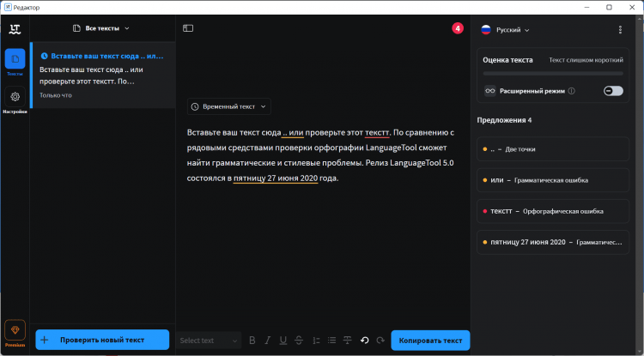Expand the Временный текст dropdown

coord(229,106)
